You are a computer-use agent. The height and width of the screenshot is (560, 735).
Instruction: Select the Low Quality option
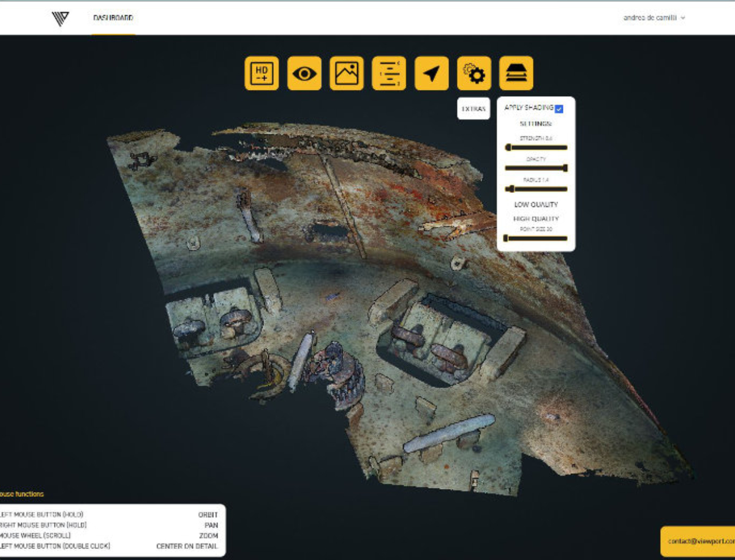[x=536, y=204]
